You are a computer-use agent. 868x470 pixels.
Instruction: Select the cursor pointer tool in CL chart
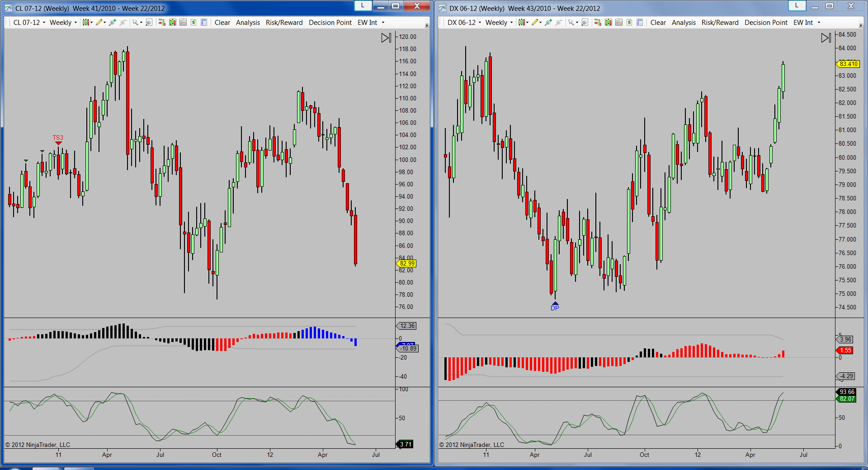(x=135, y=22)
